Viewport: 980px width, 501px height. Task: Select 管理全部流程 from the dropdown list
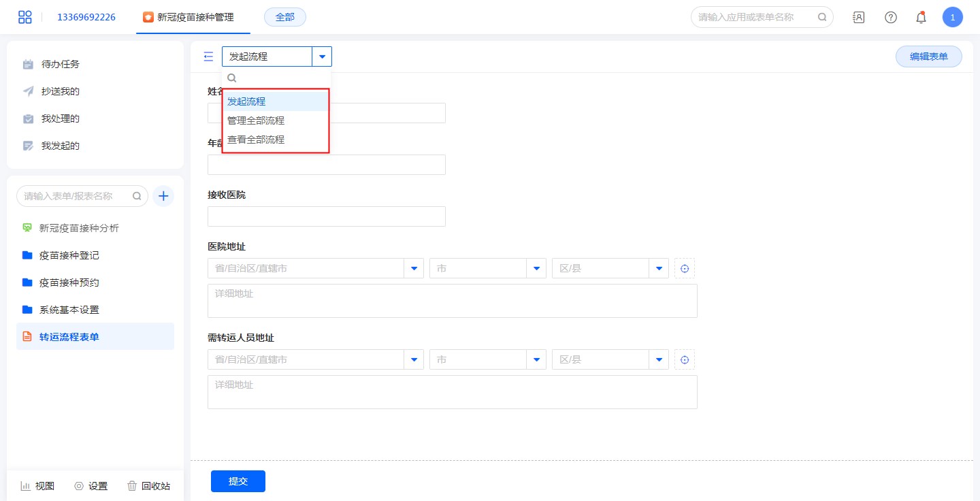click(256, 120)
